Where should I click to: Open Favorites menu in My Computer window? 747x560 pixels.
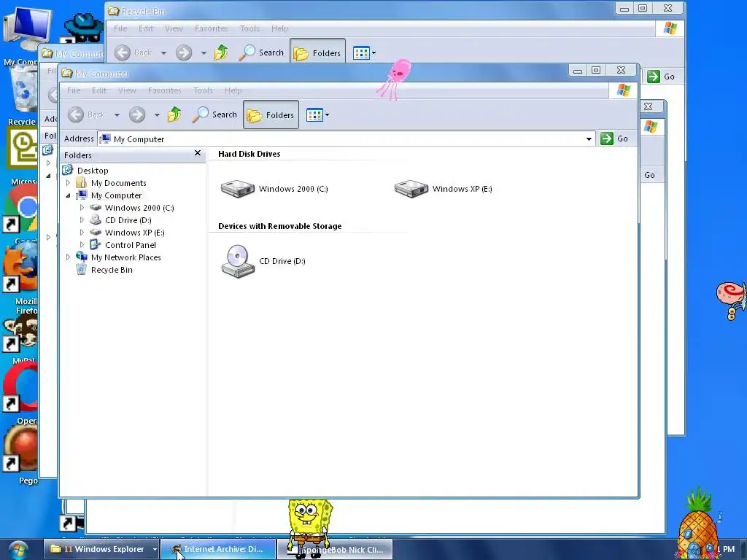click(x=164, y=90)
